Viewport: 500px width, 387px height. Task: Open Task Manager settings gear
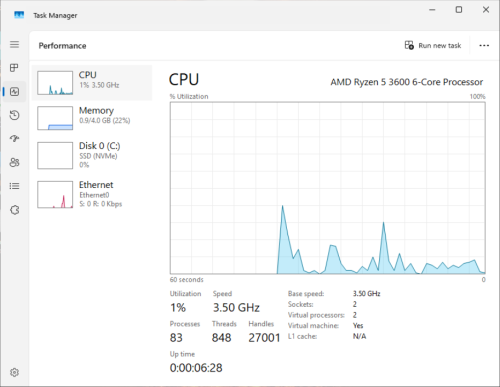click(14, 372)
